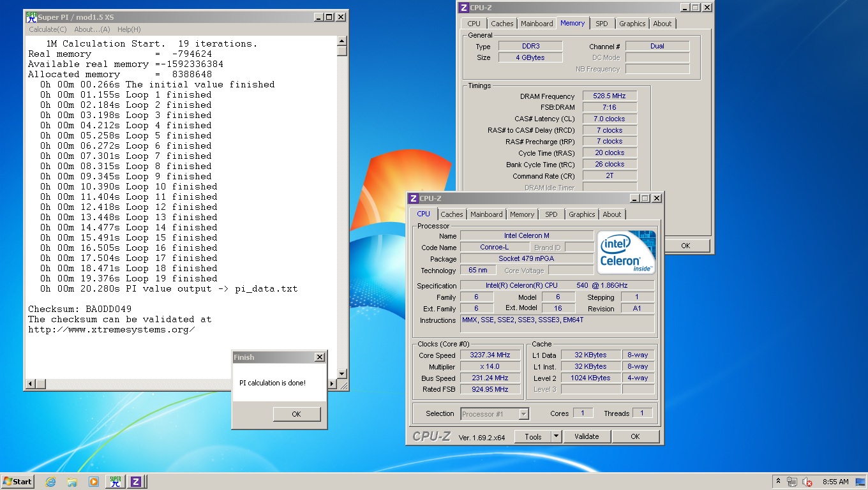Click the Channel # Dual field
Viewport: 868px width, 490px height.
pyautogui.click(x=657, y=46)
